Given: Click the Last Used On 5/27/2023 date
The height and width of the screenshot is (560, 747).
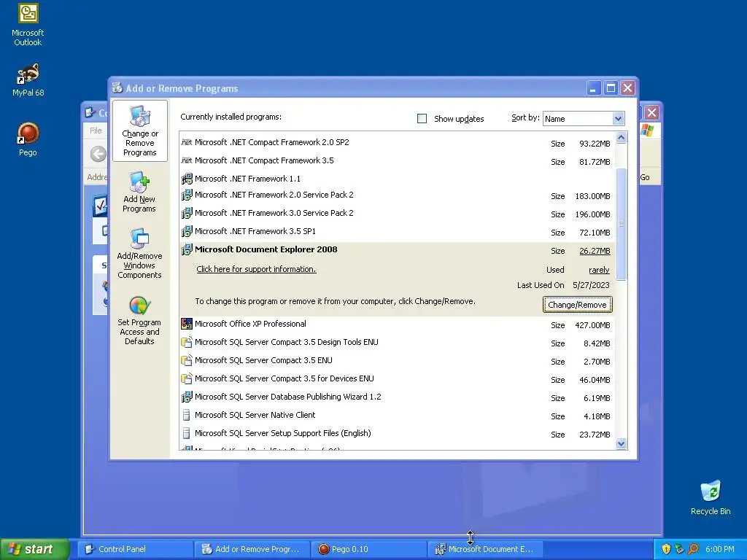Looking at the screenshot, I should [591, 285].
